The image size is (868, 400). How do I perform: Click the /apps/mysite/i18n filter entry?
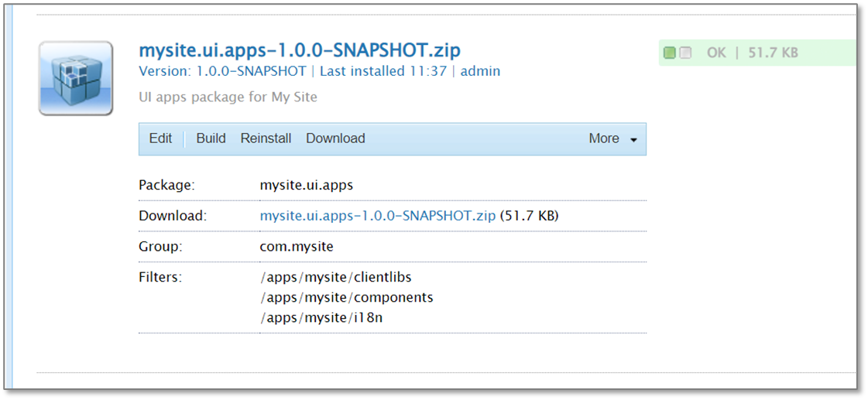(x=321, y=317)
